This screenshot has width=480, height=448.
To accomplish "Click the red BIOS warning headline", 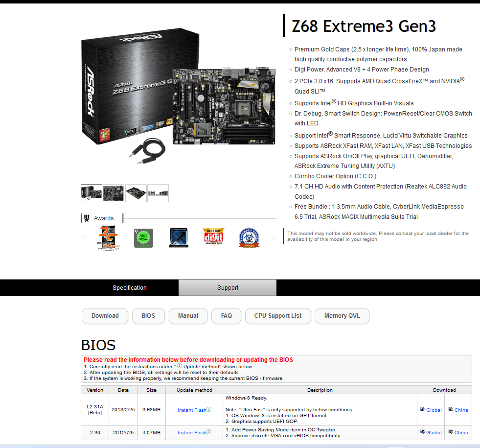I will pyautogui.click(x=188, y=360).
